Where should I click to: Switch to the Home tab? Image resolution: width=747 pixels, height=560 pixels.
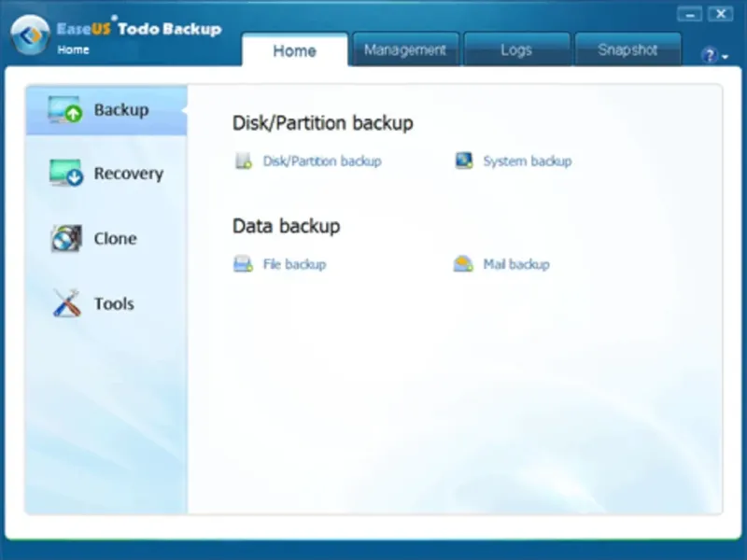pos(295,50)
